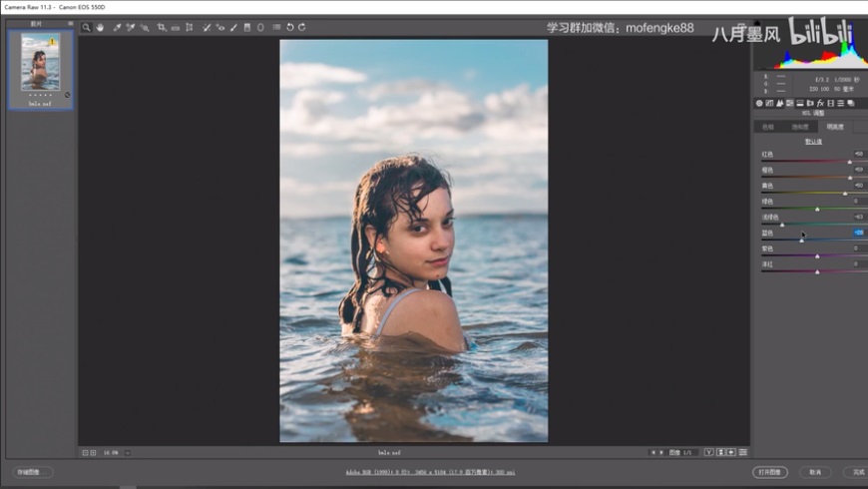This screenshot has height=489, width=868.
Task: Click the 橙色 luminance value field
Action: pyautogui.click(x=859, y=170)
